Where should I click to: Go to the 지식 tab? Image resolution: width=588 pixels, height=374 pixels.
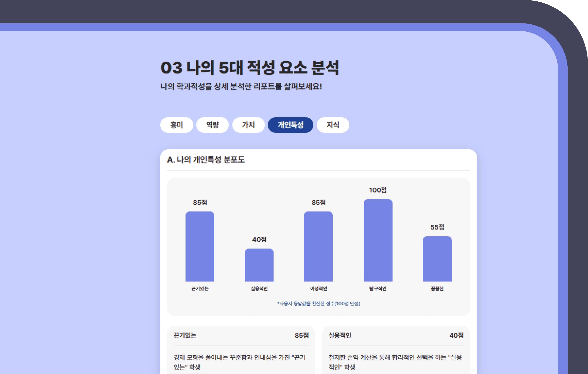[x=333, y=125]
